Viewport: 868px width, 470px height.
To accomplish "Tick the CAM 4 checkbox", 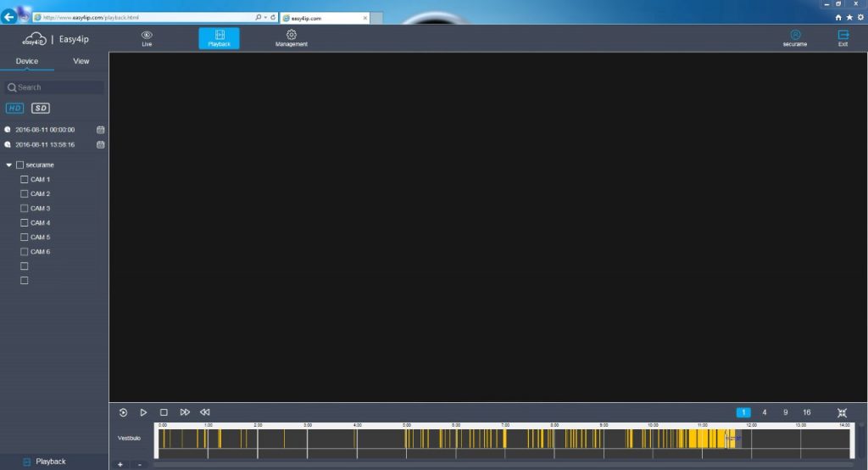I will tap(25, 223).
